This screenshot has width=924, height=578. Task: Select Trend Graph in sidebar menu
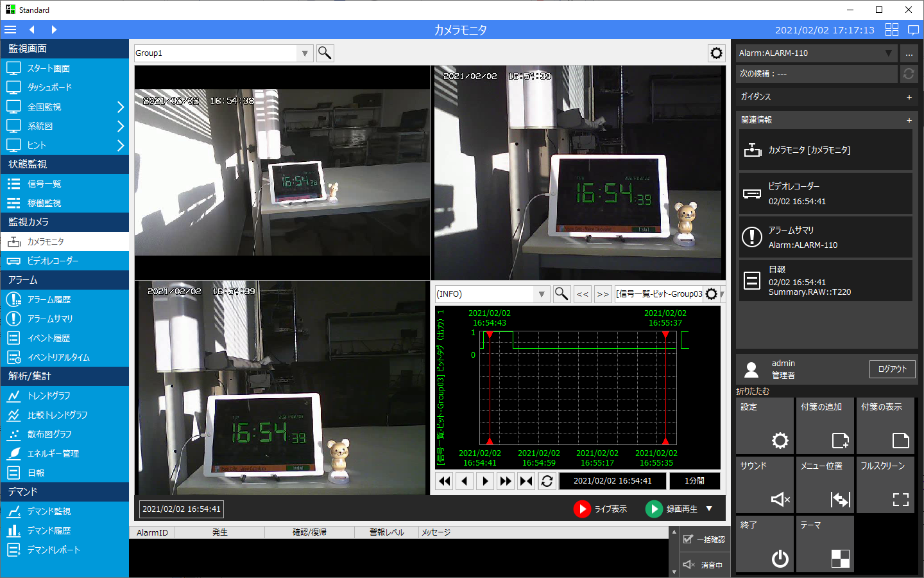49,396
